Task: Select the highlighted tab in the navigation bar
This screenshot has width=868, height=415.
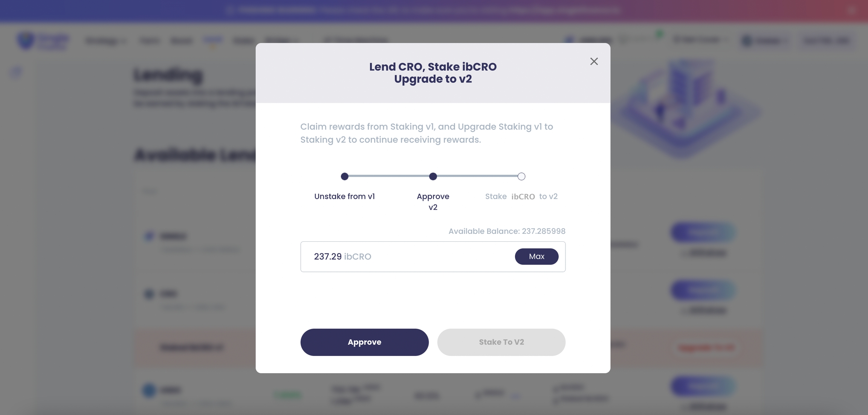Action: click(x=212, y=40)
